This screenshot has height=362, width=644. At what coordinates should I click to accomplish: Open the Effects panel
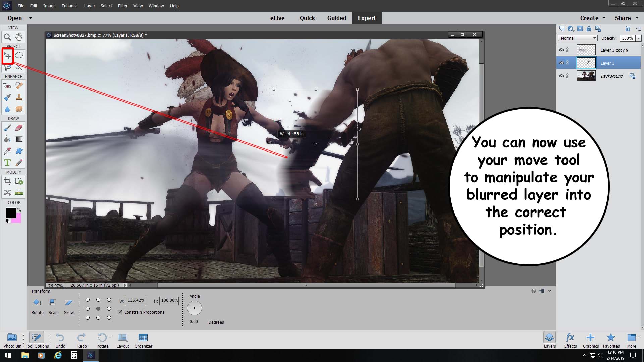570,340
